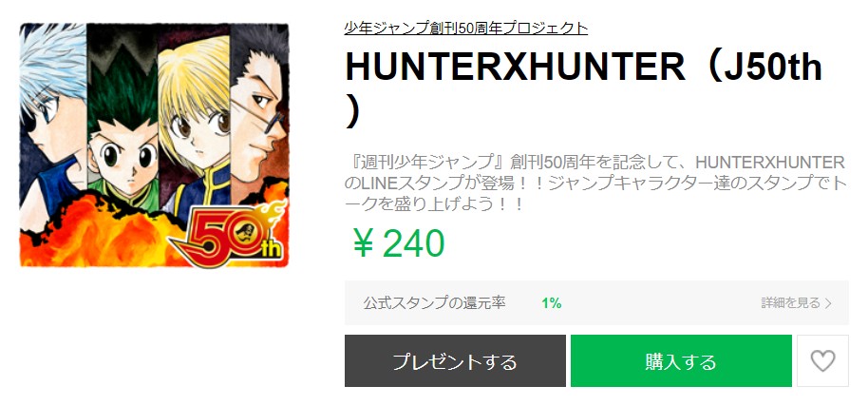
Task: Click the 50th anniversary flame logo
Action: pos(229,235)
